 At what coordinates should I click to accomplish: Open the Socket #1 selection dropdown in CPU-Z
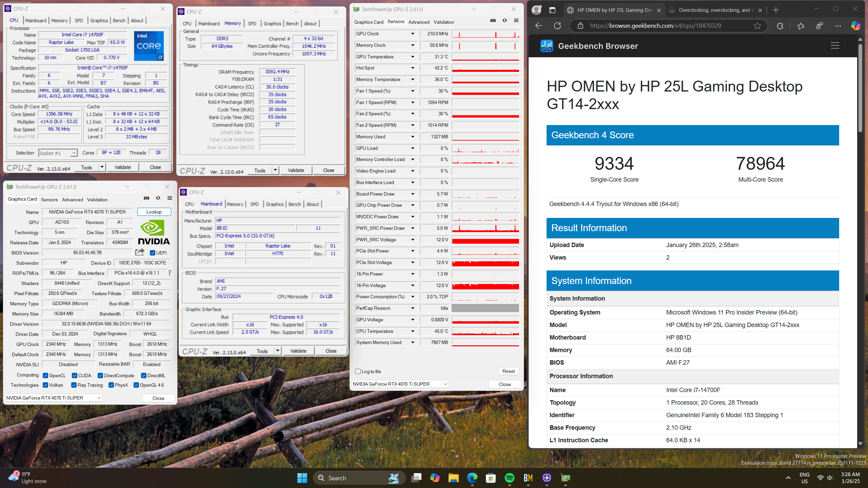[x=58, y=153]
